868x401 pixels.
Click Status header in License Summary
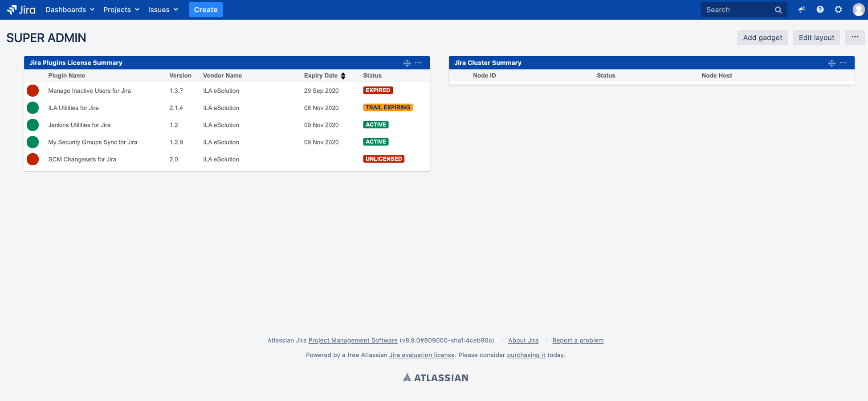tap(372, 76)
